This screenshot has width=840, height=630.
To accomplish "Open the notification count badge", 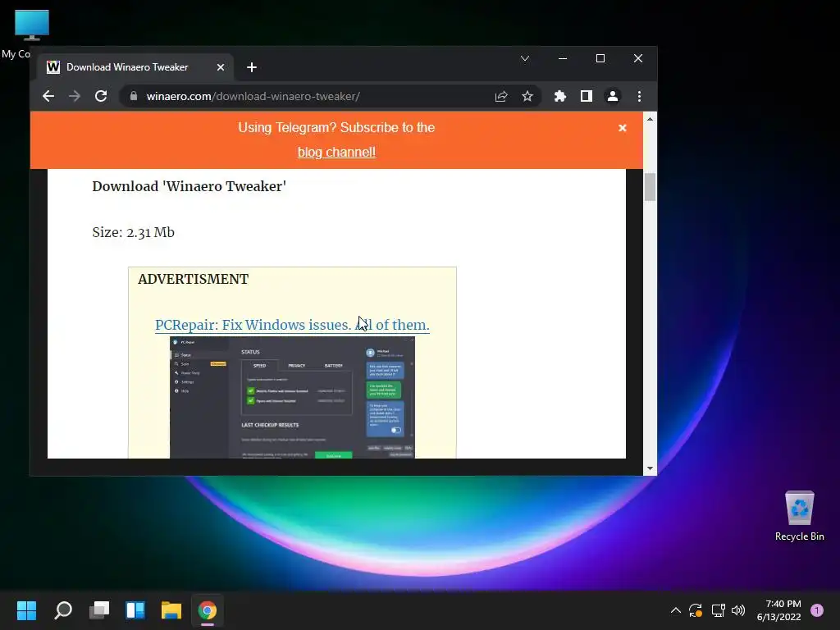I will 817,610.
